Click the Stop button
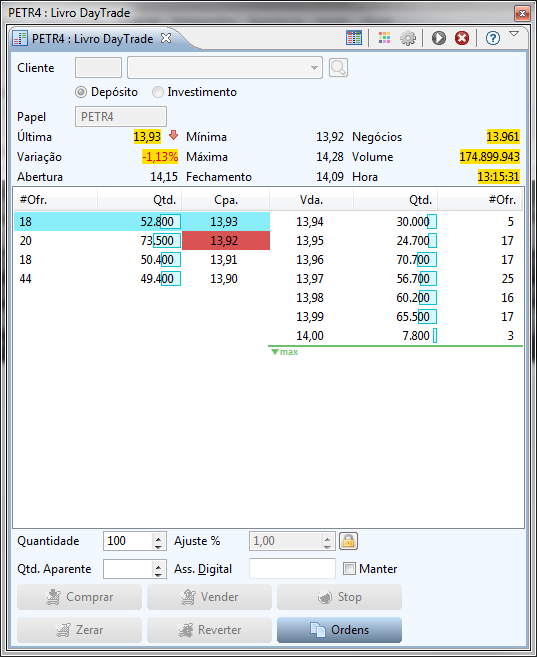 click(339, 597)
